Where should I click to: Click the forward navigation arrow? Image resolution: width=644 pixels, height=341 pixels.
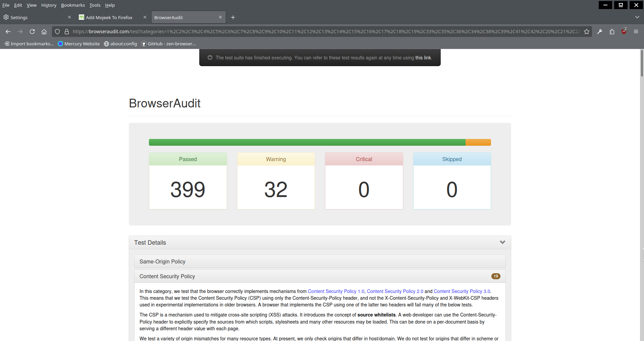(20, 32)
